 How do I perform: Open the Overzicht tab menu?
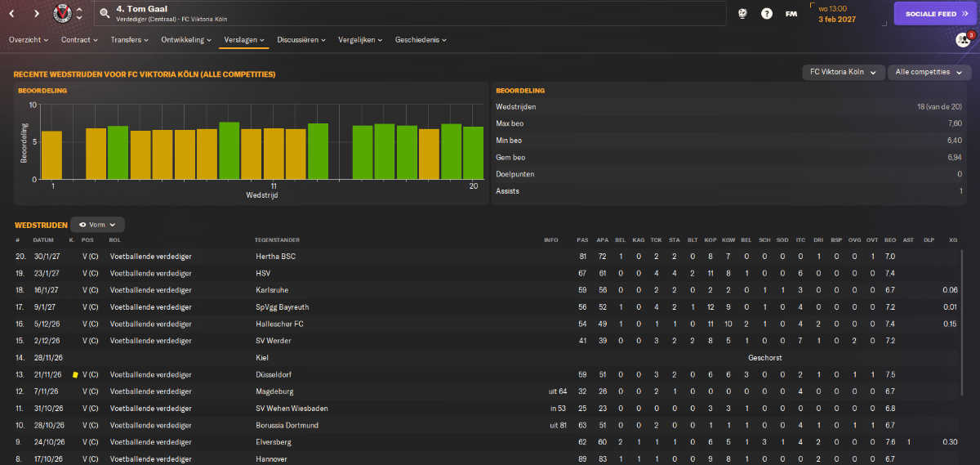(x=29, y=39)
